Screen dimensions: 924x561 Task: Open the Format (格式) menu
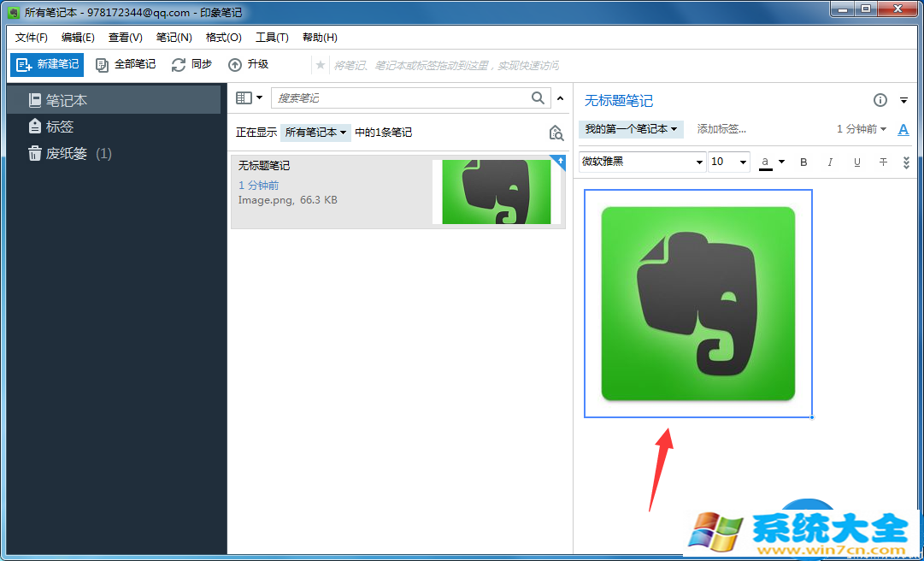223,37
